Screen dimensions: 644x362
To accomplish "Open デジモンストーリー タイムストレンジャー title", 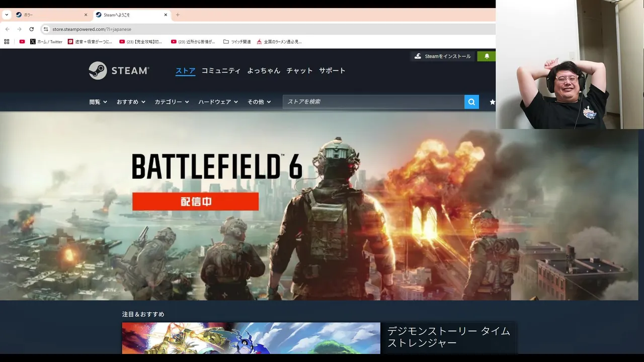I will tap(449, 337).
